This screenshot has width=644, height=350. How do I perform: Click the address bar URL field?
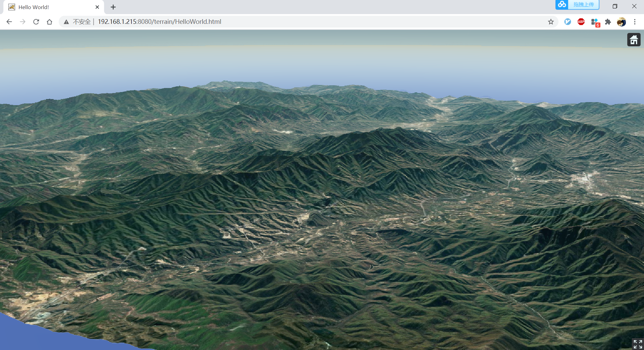click(302, 22)
